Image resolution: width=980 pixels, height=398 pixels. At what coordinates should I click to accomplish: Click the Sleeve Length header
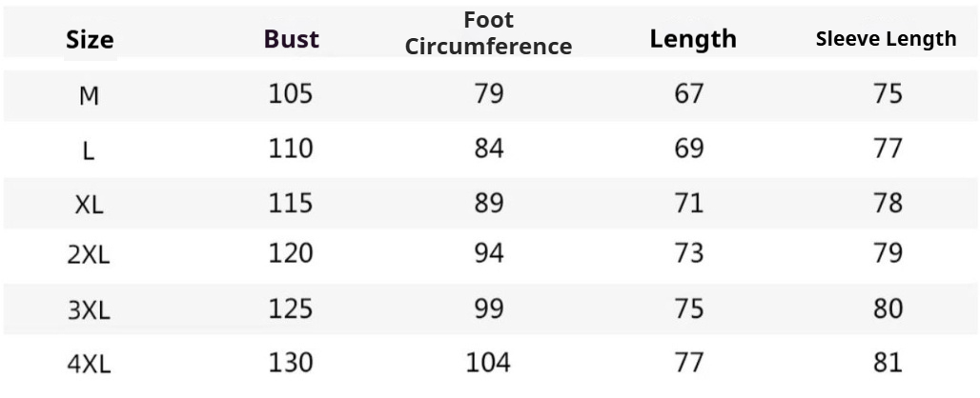click(886, 39)
